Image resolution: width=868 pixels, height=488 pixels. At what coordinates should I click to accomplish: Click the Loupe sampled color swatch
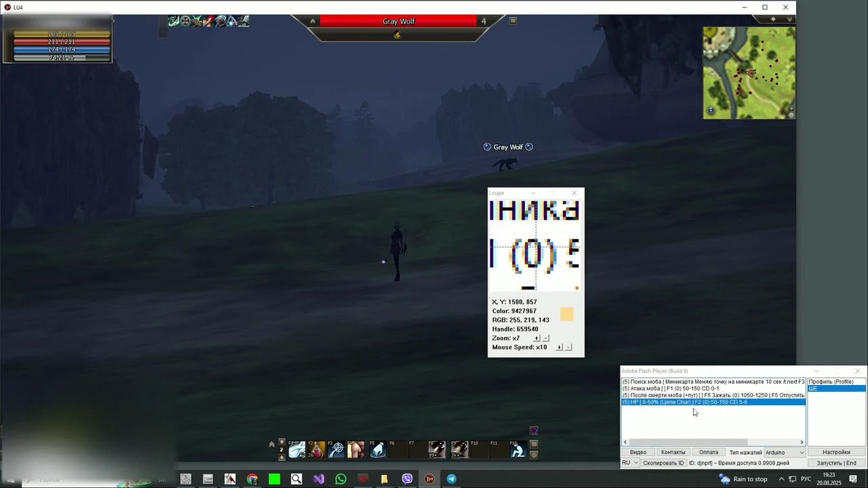click(x=567, y=314)
